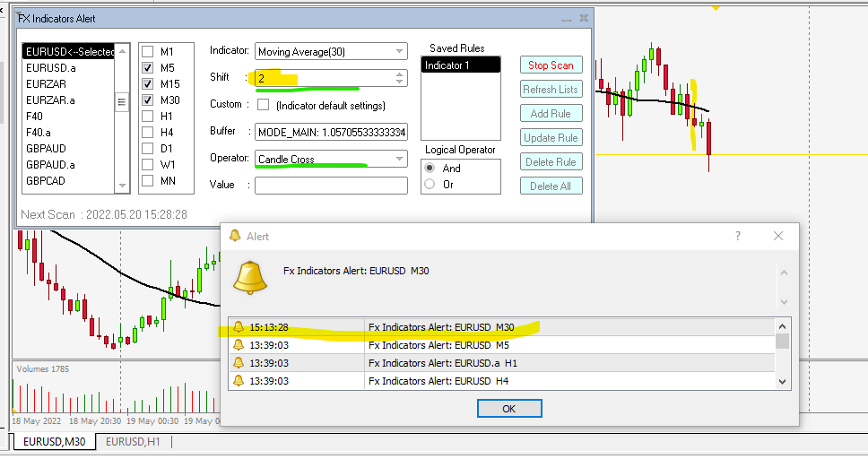
Task: Click bell icon of 15:13:28 alert row
Action: (x=239, y=327)
